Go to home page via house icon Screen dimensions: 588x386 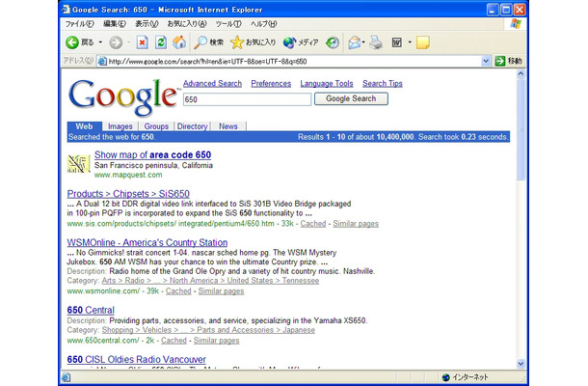click(179, 42)
